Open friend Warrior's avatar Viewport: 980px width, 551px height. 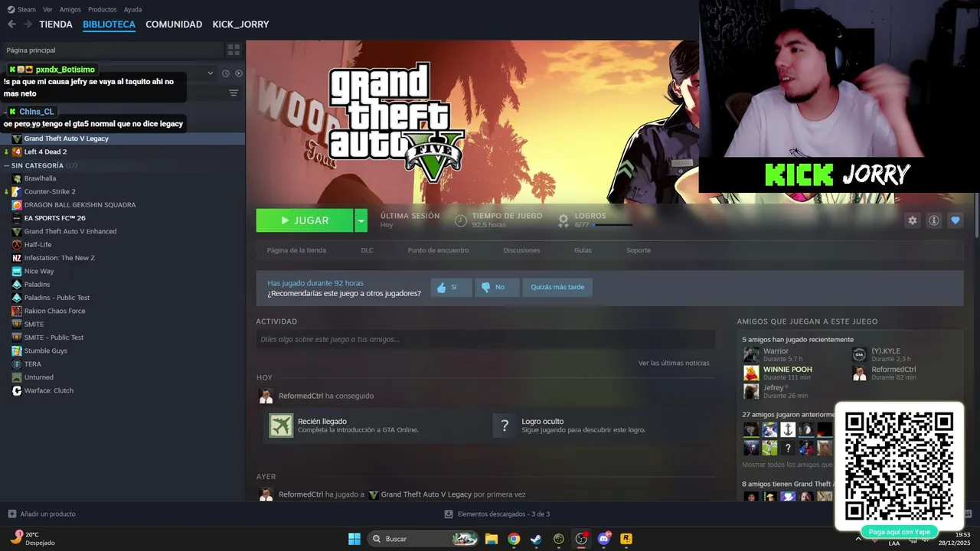coord(751,354)
